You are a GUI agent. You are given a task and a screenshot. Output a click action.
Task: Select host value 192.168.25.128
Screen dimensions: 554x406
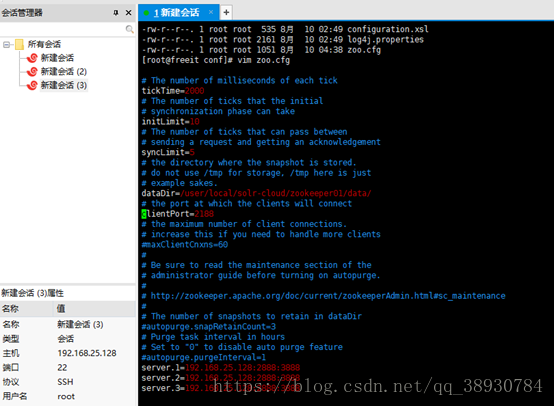click(x=87, y=353)
